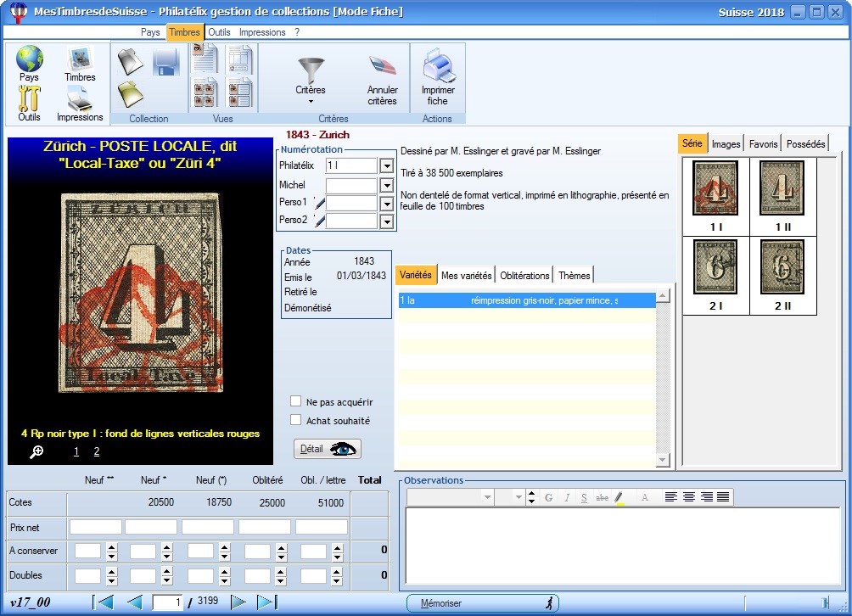Open the Impressions printer icon

click(x=80, y=99)
